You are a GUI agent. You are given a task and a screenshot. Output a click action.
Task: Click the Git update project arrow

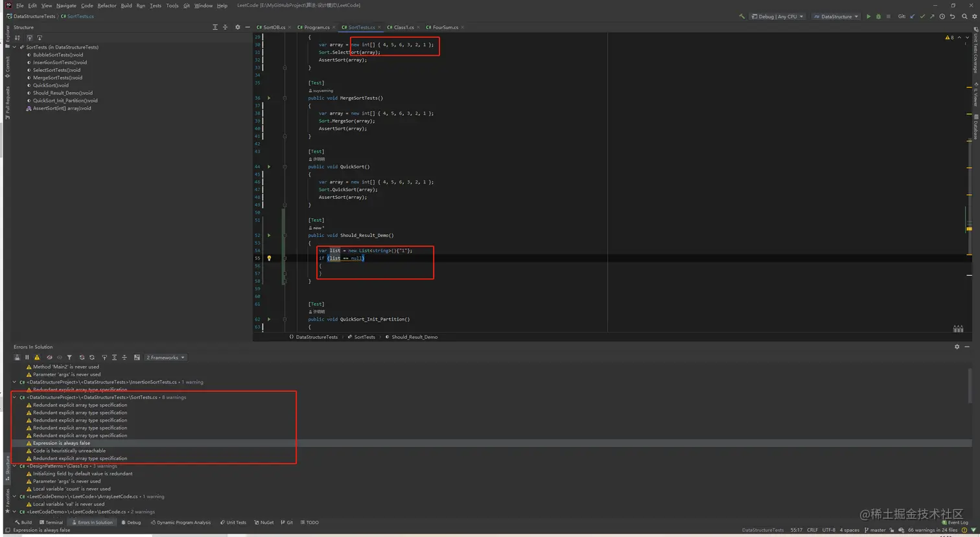[x=913, y=17]
